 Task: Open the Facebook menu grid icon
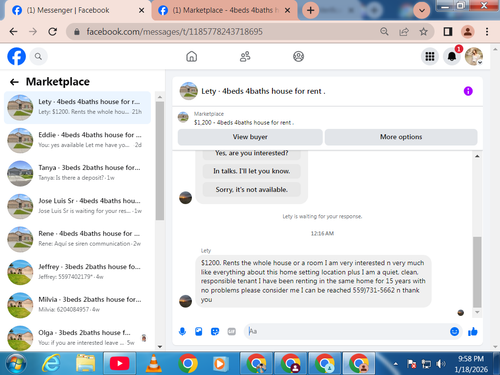point(430,57)
